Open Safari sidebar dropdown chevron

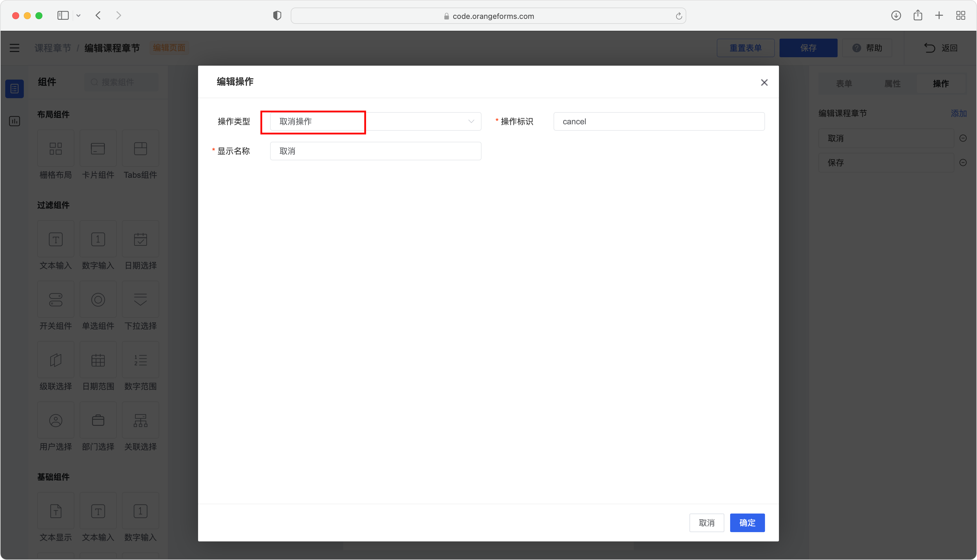pyautogui.click(x=78, y=16)
